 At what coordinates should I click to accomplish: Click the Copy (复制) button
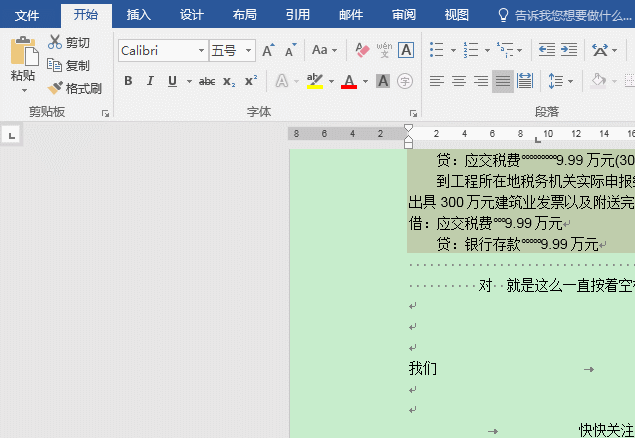coord(68,65)
